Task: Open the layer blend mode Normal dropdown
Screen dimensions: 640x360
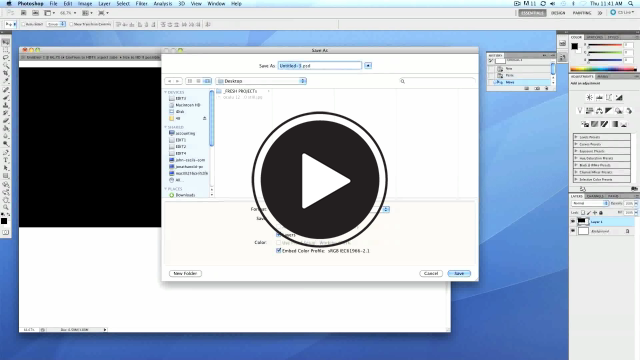Action: (x=590, y=203)
